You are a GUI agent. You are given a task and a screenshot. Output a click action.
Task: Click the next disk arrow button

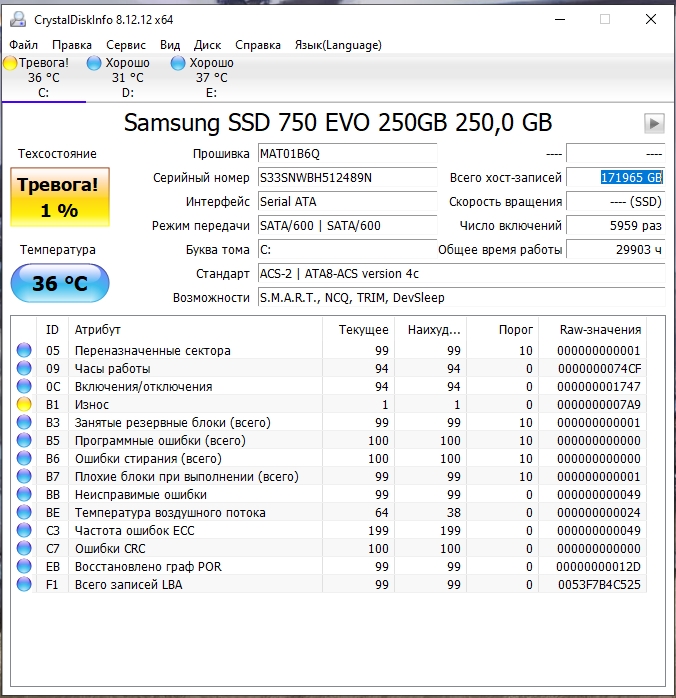[654, 123]
